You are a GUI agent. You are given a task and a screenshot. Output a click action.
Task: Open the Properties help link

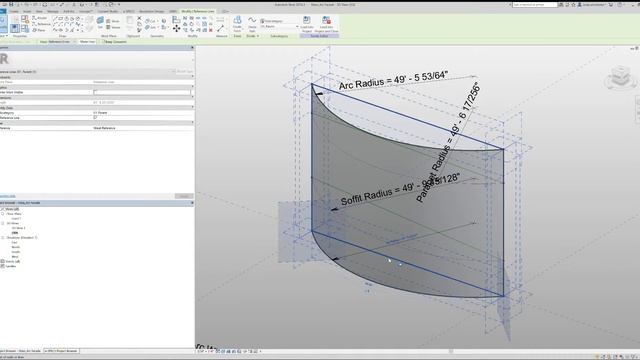point(8,196)
